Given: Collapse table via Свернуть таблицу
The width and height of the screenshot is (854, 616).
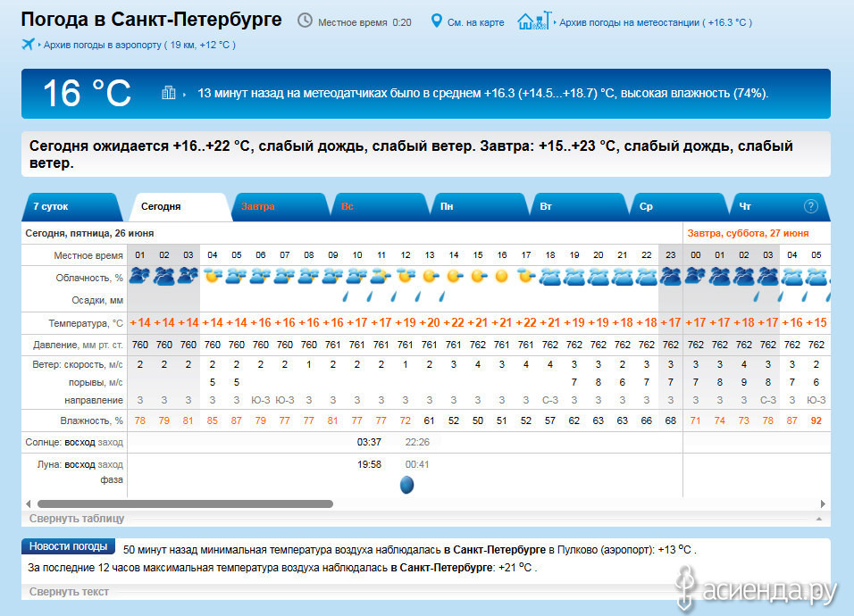Looking at the screenshot, I should pyautogui.click(x=77, y=519).
